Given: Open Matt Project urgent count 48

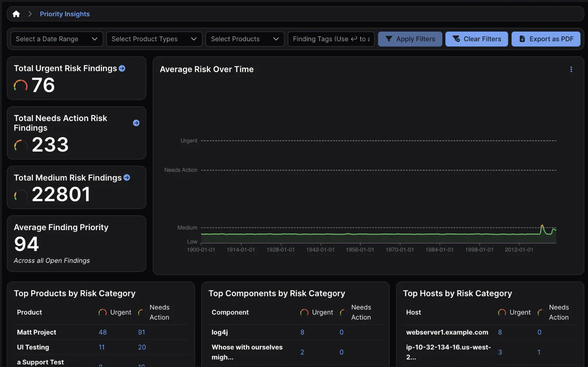Looking at the screenshot, I should click(x=103, y=332).
